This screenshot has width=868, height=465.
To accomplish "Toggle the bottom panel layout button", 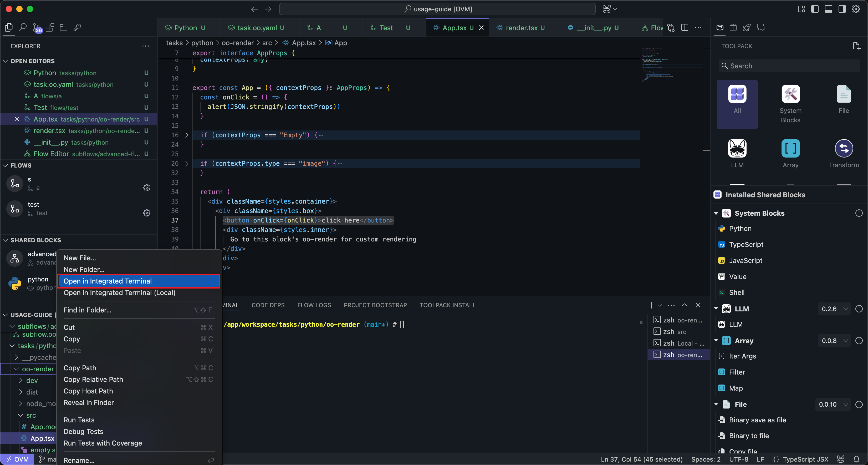I will pos(828,9).
